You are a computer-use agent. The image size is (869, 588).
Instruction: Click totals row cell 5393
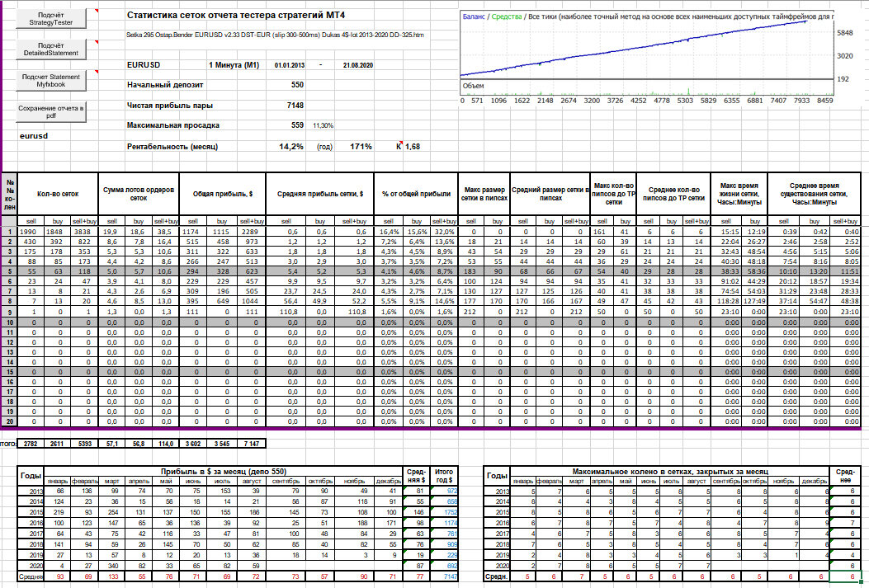85,444
